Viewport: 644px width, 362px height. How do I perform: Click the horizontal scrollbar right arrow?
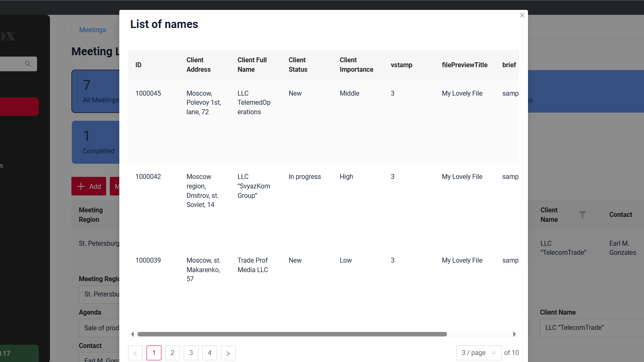tap(514, 334)
